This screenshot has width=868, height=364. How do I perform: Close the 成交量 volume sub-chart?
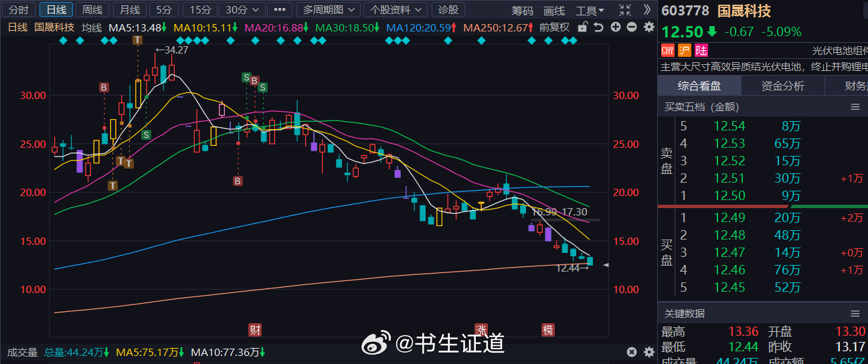tap(631, 352)
